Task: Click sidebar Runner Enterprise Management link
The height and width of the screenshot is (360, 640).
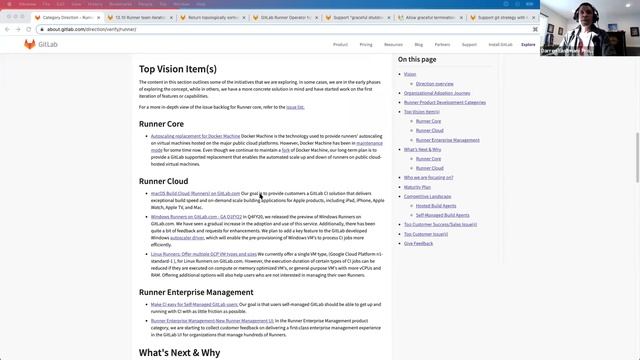Action: point(447,140)
